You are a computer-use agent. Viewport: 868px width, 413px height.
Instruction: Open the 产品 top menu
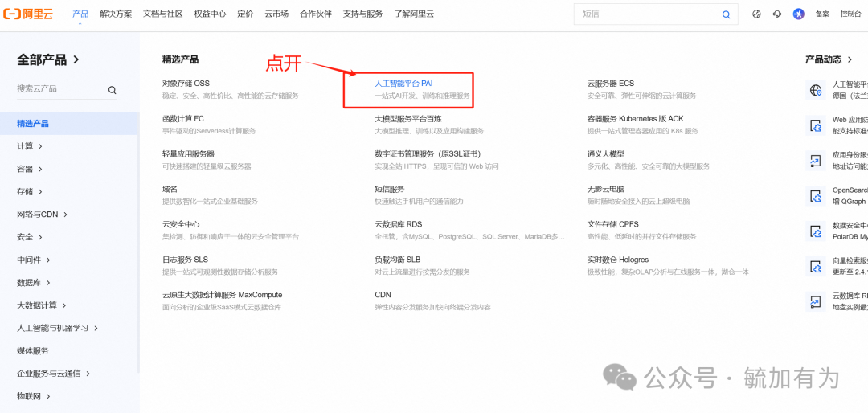pyautogui.click(x=80, y=14)
